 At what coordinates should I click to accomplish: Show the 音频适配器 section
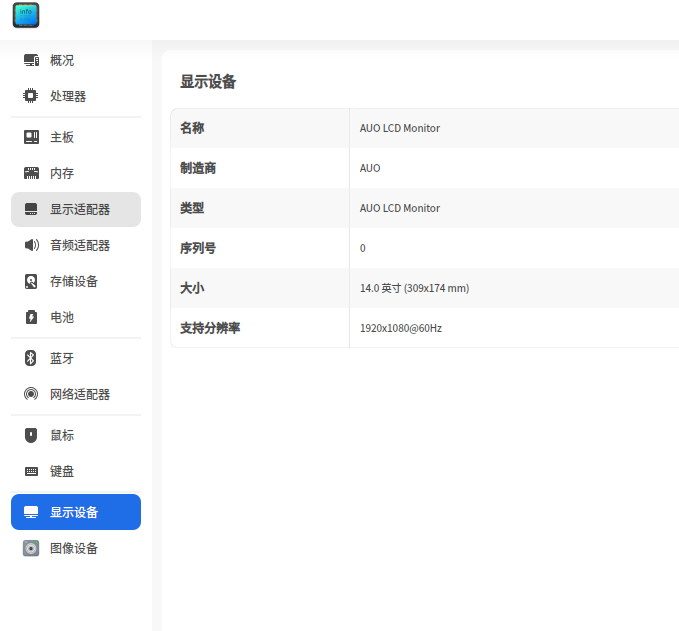(76, 245)
